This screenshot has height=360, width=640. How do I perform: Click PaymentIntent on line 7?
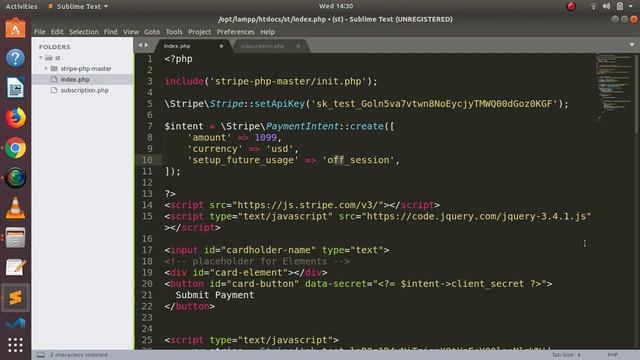coord(302,126)
